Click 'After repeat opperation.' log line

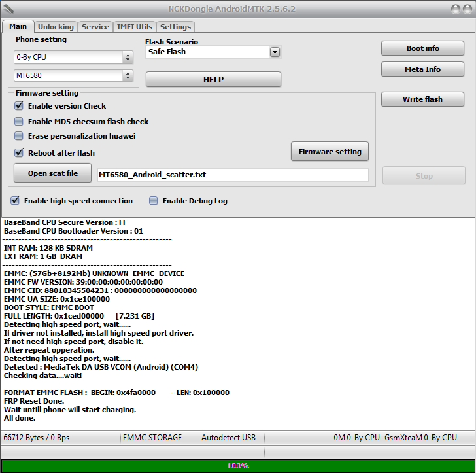pyautogui.click(x=49, y=350)
